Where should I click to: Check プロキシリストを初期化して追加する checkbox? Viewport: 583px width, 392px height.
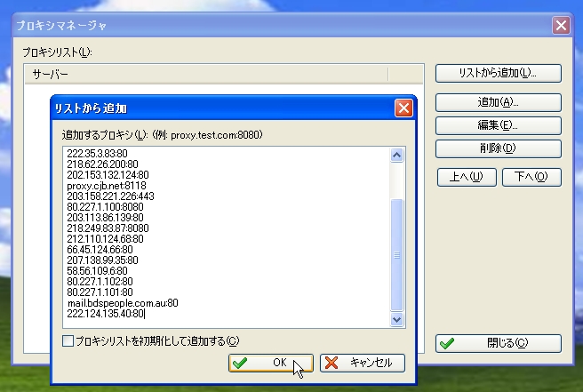point(68,340)
